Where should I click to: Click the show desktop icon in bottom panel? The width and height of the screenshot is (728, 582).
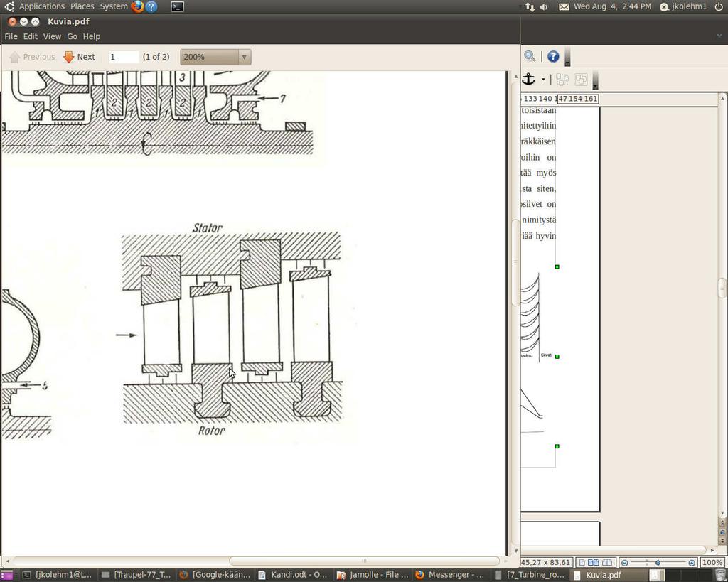point(6,575)
